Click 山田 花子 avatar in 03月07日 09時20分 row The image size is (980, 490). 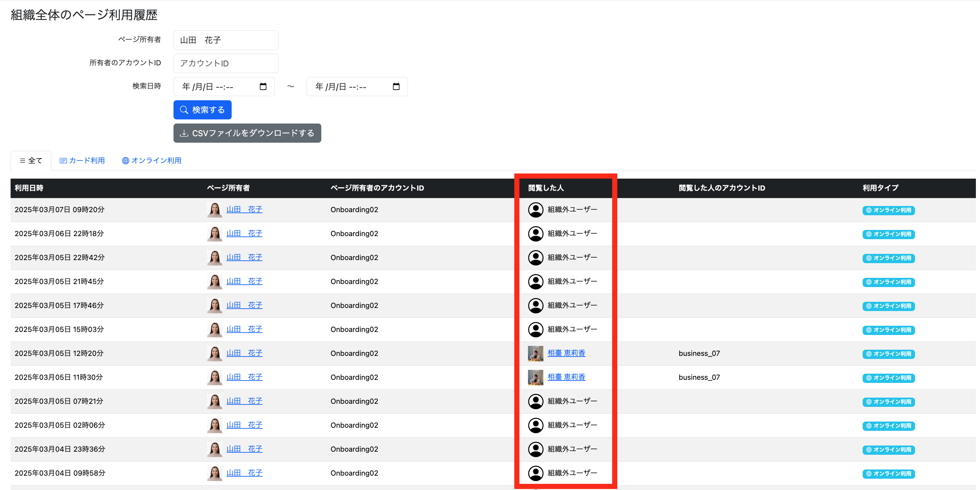tap(215, 210)
